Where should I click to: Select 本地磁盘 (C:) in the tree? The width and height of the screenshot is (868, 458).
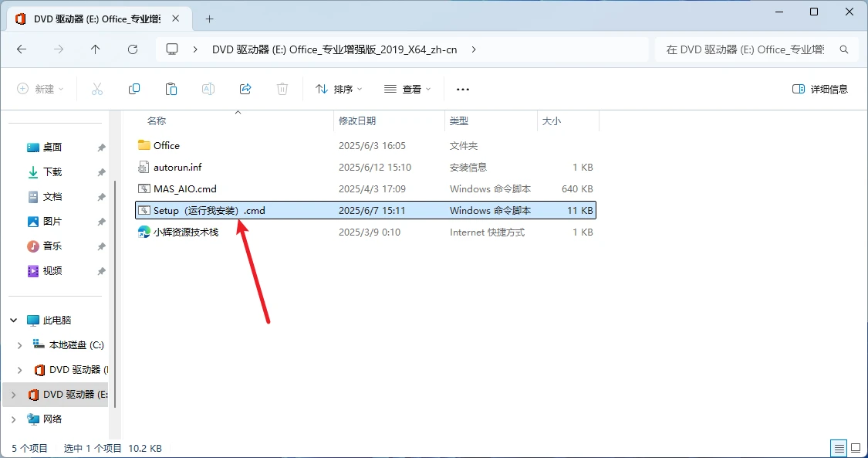tap(76, 345)
